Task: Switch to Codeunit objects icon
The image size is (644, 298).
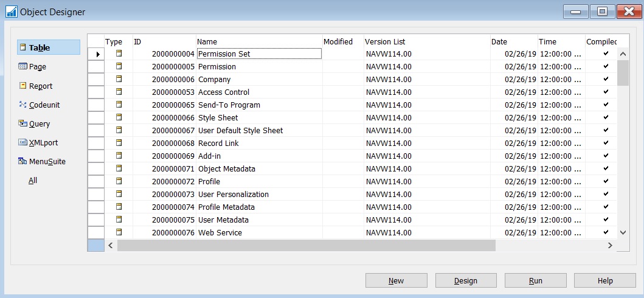Action: coord(23,105)
